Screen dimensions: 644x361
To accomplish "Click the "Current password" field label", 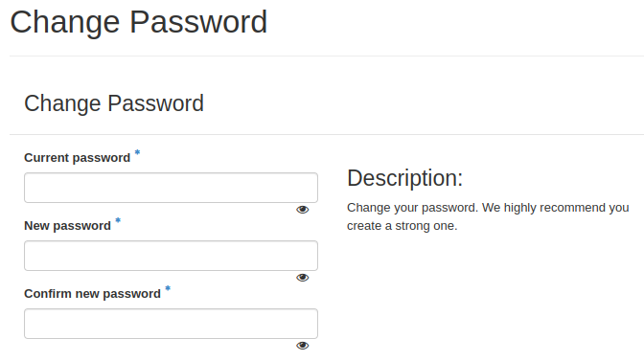I will tap(78, 158).
